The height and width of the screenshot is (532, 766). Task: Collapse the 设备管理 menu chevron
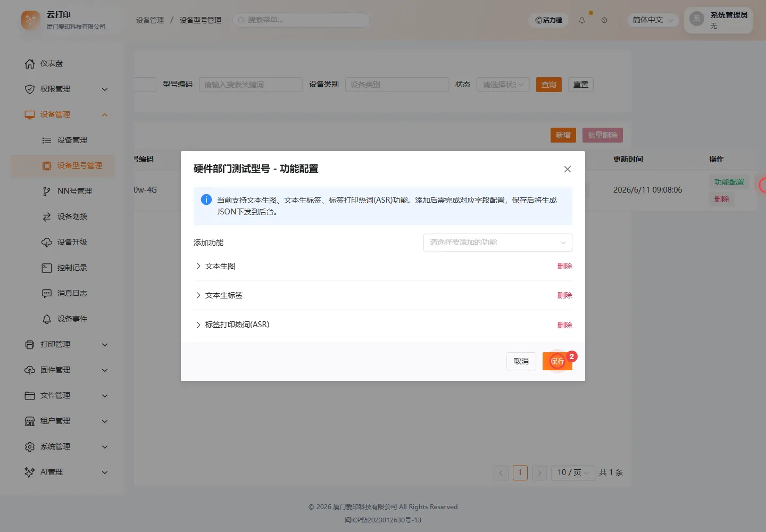105,115
